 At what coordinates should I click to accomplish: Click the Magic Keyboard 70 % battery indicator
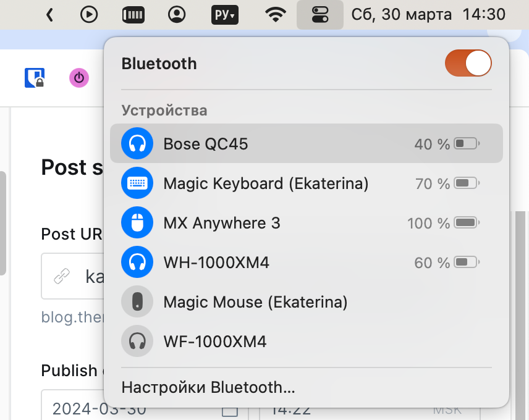coord(467,183)
